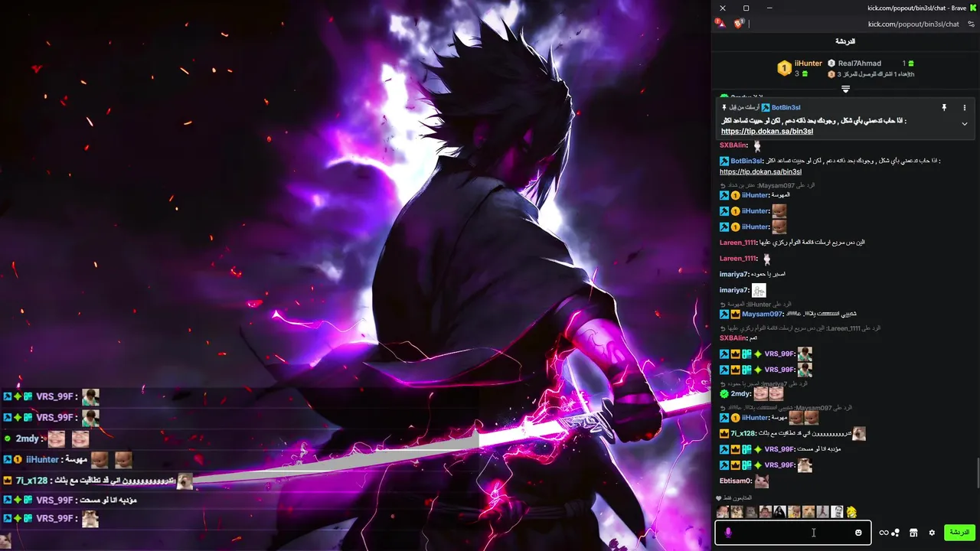
Task: Click 2mdy's green verified badge in chat
Action: tap(724, 394)
